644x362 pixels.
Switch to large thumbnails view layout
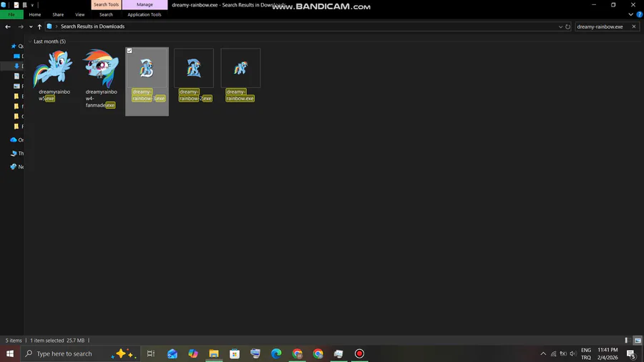pyautogui.click(x=638, y=341)
